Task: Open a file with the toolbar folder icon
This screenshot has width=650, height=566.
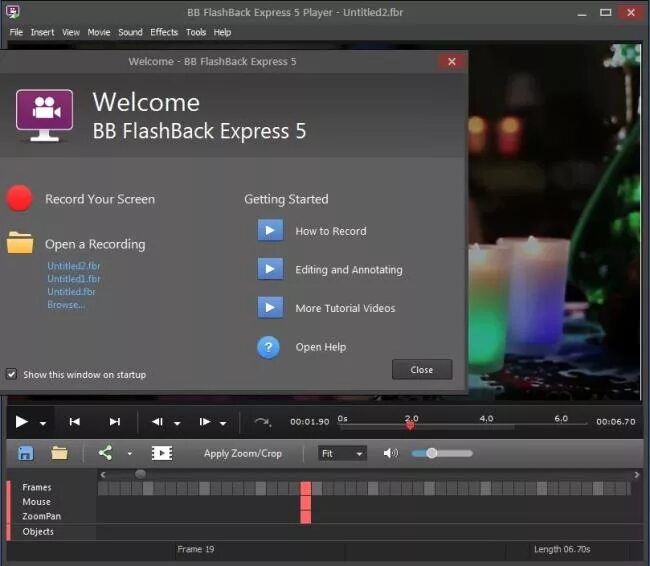Action: click(59, 453)
